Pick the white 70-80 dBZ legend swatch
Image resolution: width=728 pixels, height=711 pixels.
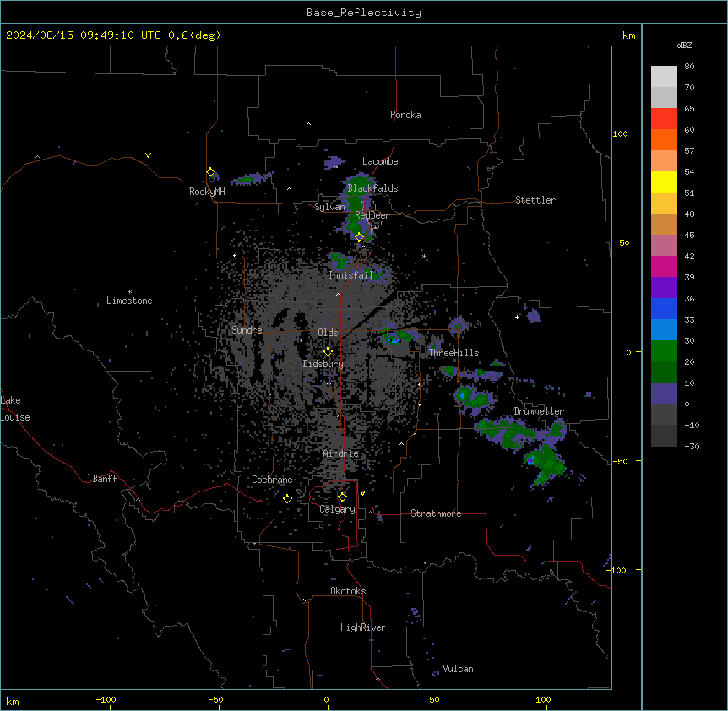pos(664,77)
